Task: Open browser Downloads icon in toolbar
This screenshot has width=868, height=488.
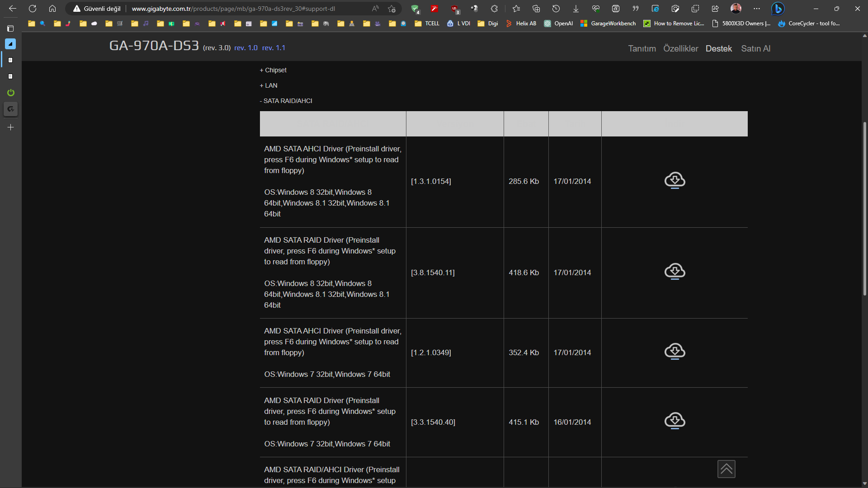Action: point(576,9)
